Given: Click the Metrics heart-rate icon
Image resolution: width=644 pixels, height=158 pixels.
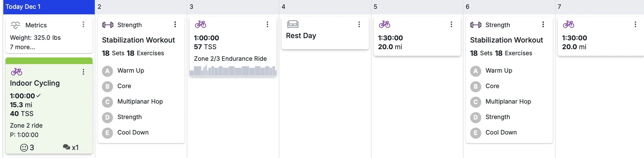Looking at the screenshot, I should (x=15, y=25).
